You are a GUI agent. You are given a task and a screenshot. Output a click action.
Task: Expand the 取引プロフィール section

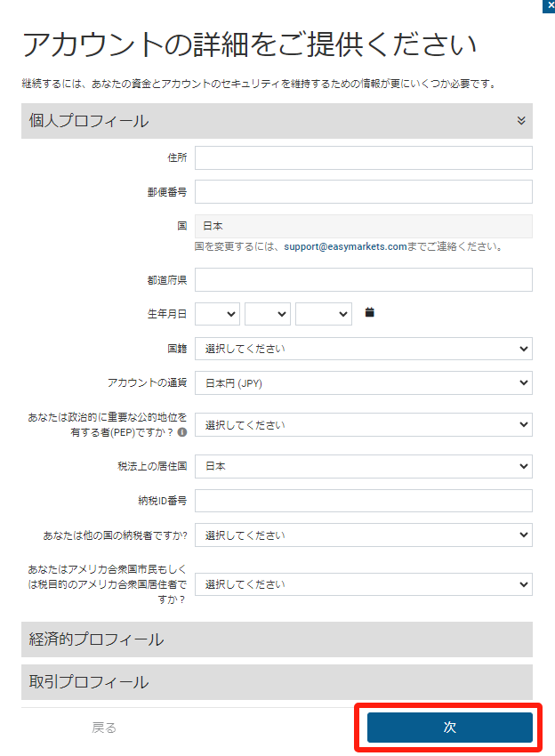pyautogui.click(x=277, y=682)
